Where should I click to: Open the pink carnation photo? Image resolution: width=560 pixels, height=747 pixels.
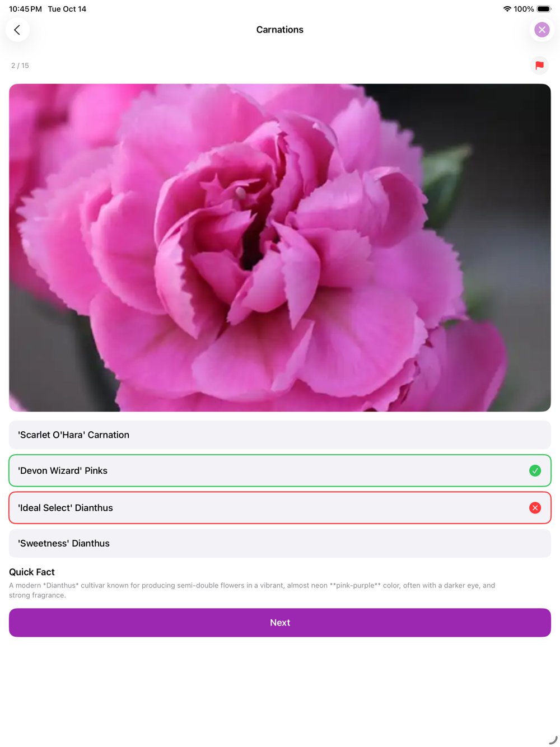(x=280, y=248)
